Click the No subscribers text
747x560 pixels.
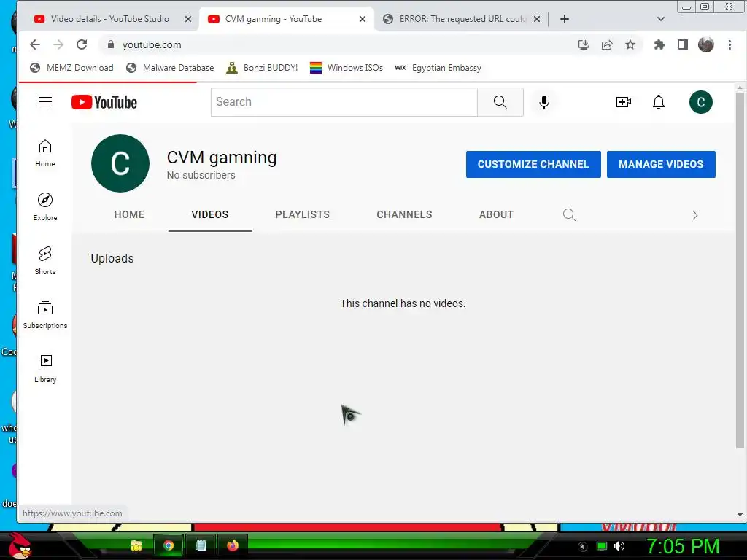[201, 175]
